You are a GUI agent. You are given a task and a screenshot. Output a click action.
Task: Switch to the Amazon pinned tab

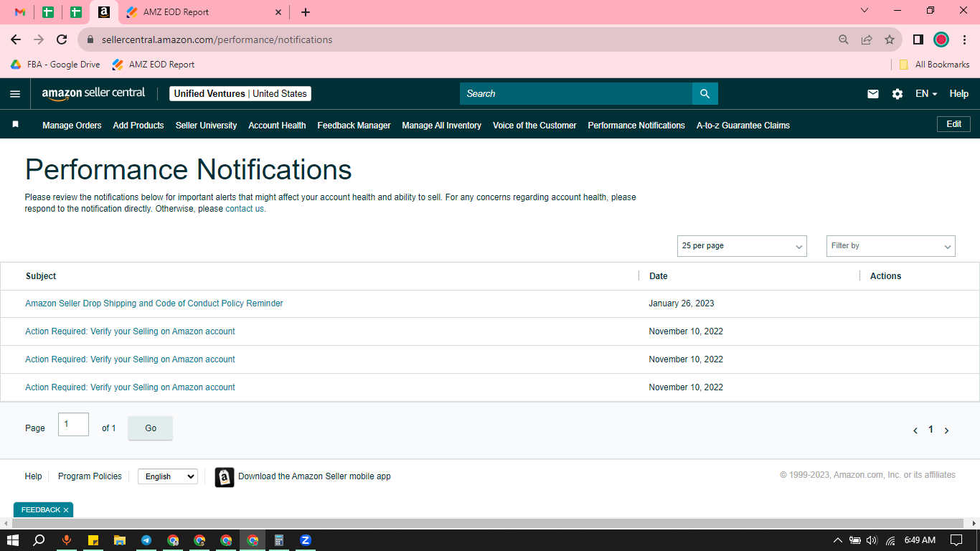[104, 12]
